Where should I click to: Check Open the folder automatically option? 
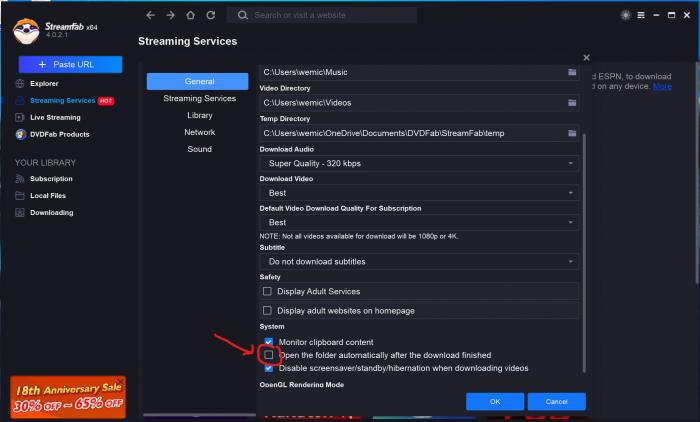(x=268, y=355)
